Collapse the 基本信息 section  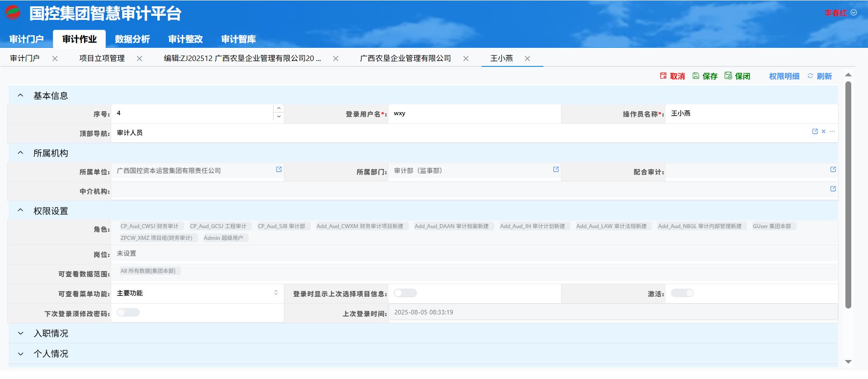coord(21,96)
